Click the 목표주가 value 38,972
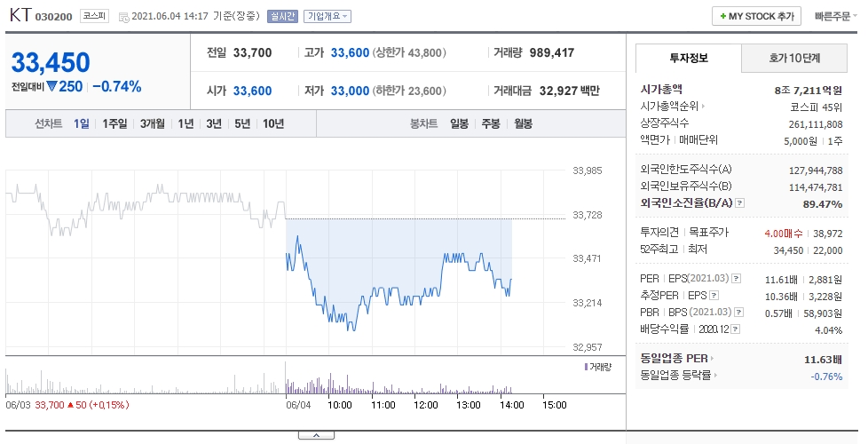868x444 pixels. click(827, 234)
